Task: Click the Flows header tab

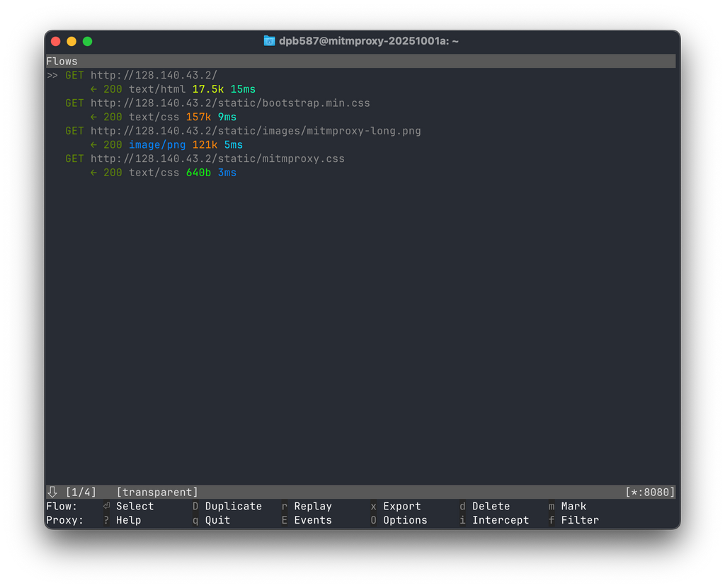Action: [62, 62]
